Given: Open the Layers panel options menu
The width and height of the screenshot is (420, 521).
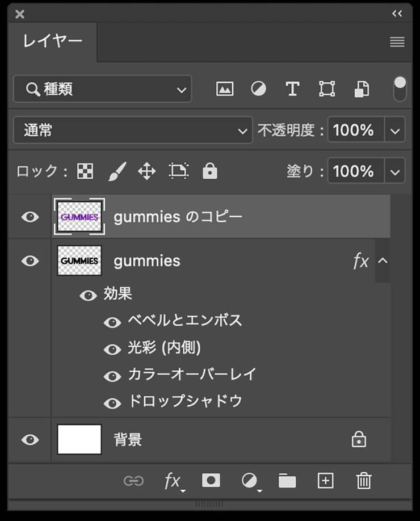Looking at the screenshot, I should click(x=397, y=42).
